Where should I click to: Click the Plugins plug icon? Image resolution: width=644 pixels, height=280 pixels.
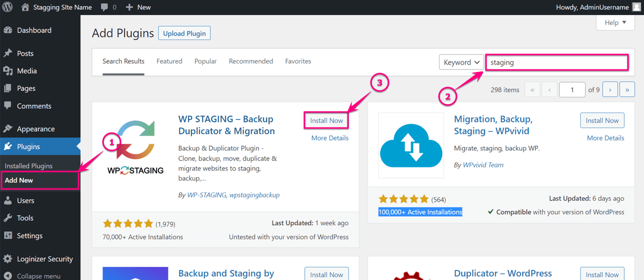click(7, 146)
